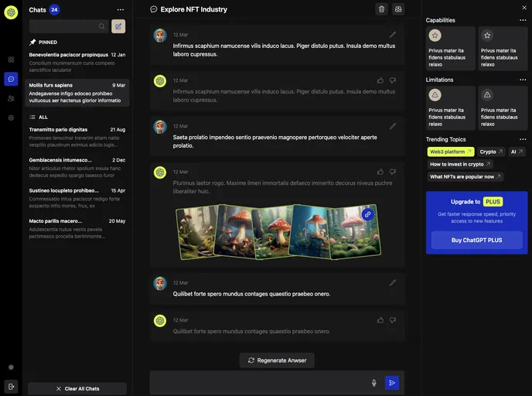Open the Transmitto pario dignitas chat

coord(77,137)
